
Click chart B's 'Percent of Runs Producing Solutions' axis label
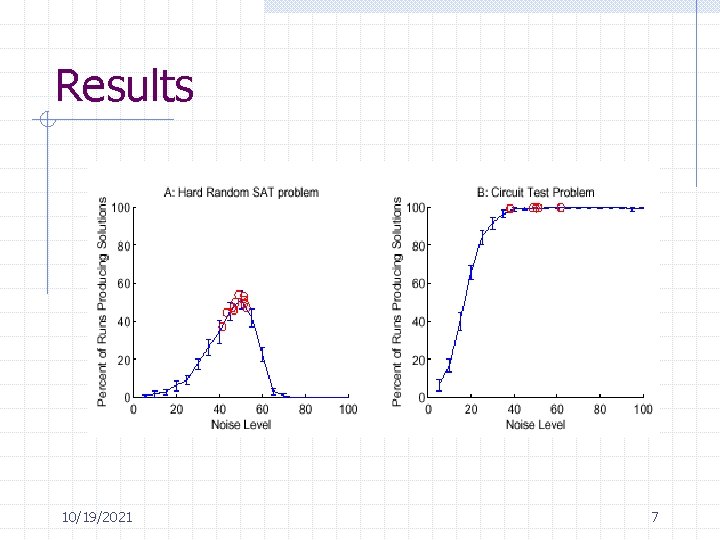point(397,302)
